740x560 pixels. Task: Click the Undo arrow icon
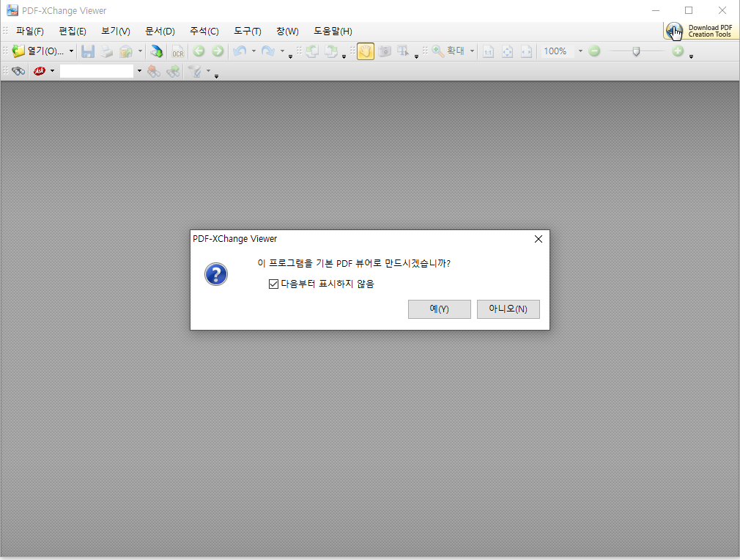coord(240,51)
